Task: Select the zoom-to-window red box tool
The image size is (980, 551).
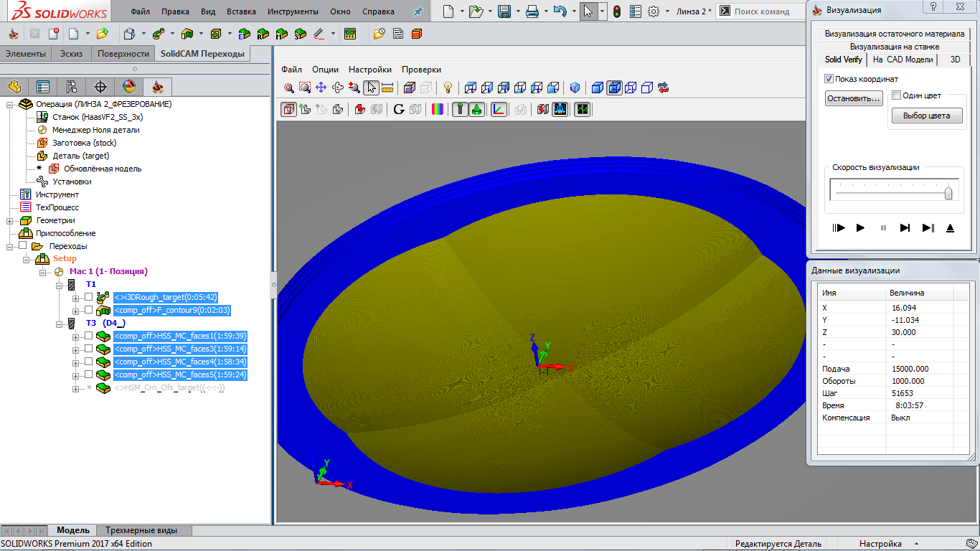Action: (x=305, y=88)
